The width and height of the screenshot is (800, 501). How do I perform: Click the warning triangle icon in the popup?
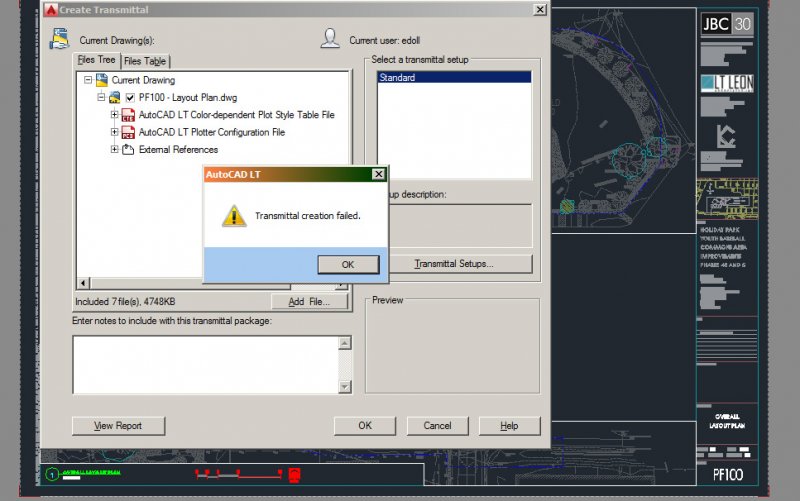[x=234, y=216]
